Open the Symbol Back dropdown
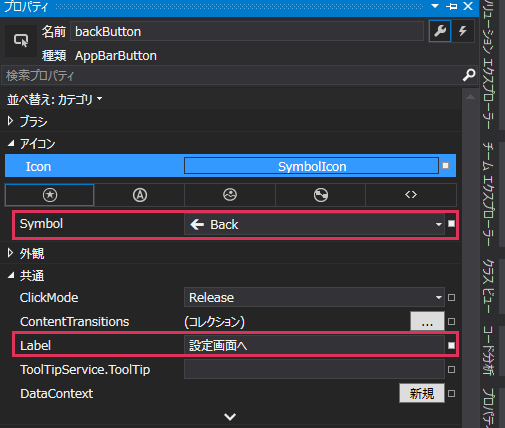The height and width of the screenshot is (428, 505). click(314, 224)
